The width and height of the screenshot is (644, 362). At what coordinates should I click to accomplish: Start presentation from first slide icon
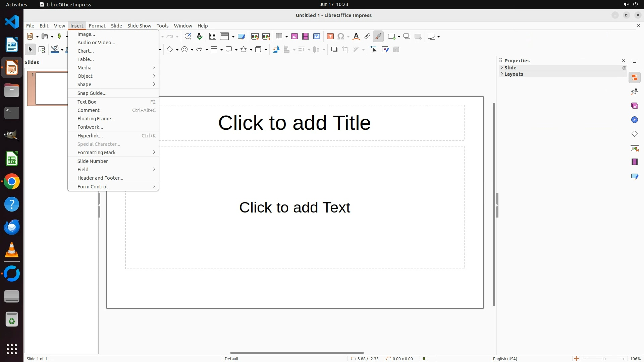click(255, 37)
